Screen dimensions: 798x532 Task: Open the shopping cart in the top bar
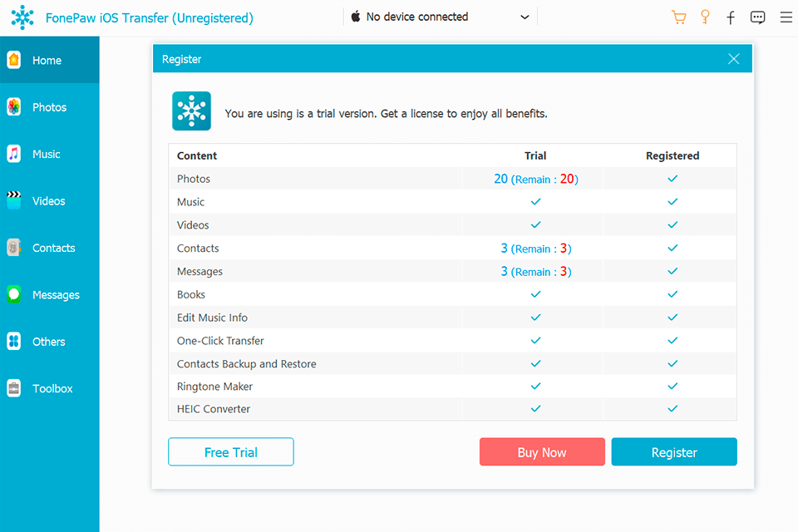(x=679, y=17)
